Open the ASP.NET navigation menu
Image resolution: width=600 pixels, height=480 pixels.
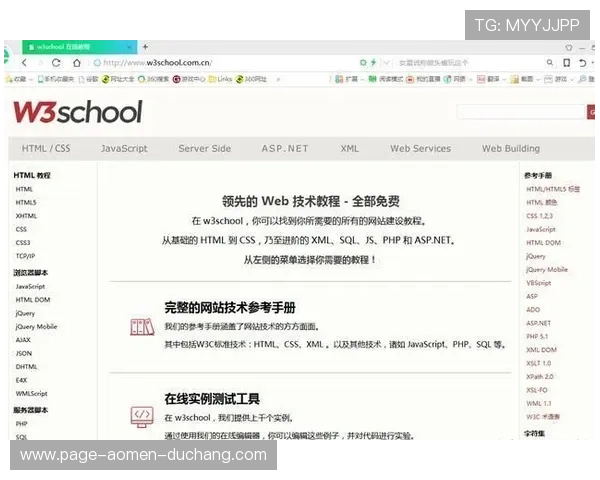tap(285, 149)
